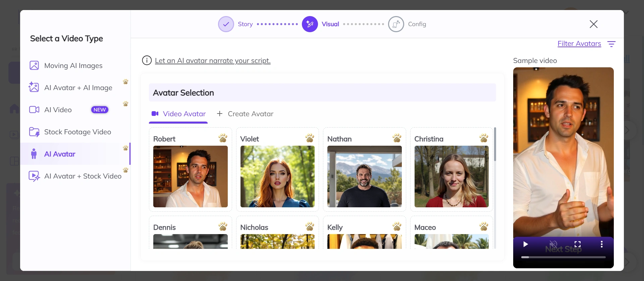Select AI Video type marked NEW
Image resolution: width=644 pixels, height=281 pixels.
(x=75, y=110)
